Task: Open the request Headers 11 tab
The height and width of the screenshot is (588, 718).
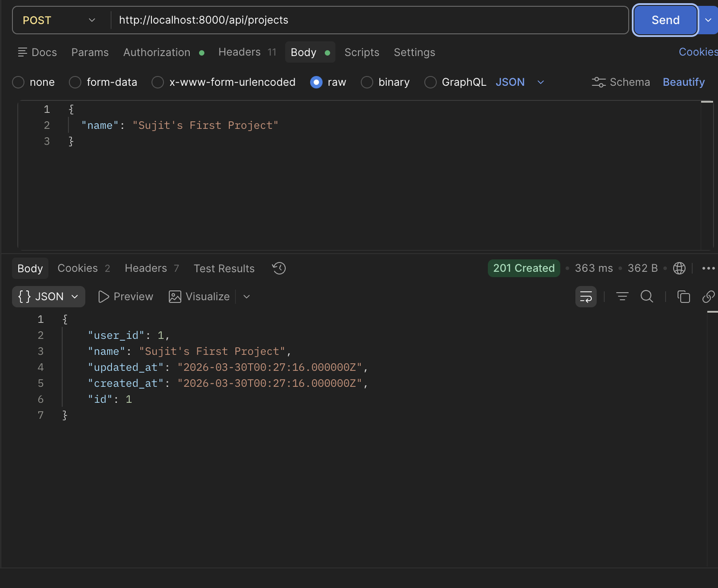Action: pos(247,52)
